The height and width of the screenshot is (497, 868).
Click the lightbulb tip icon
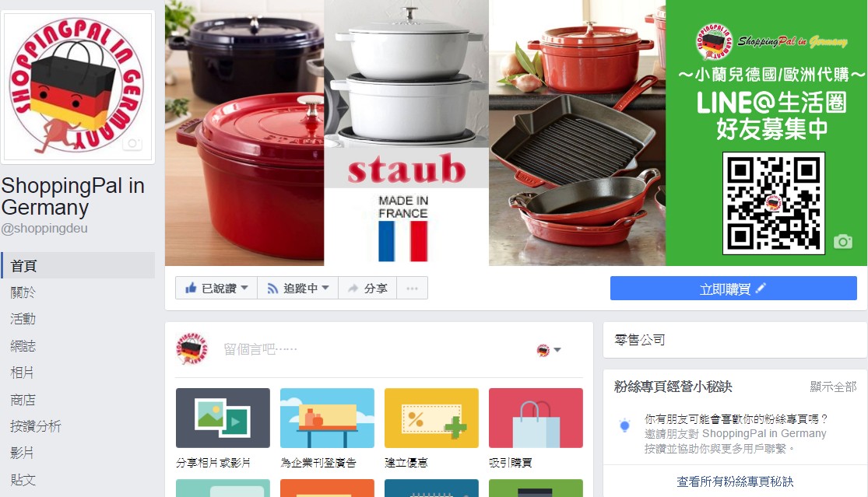625,425
